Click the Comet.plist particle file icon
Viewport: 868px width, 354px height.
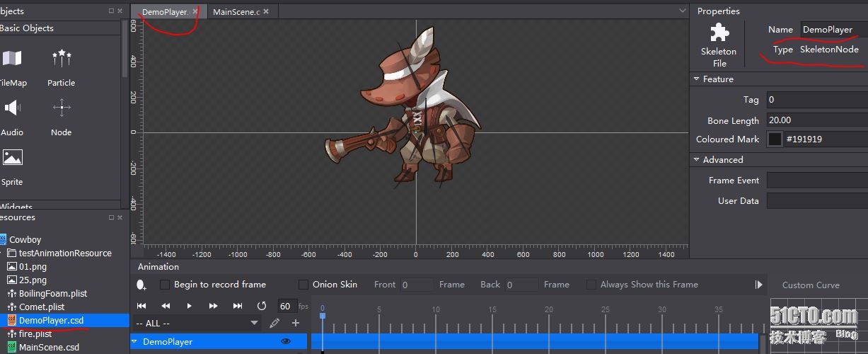(x=11, y=307)
